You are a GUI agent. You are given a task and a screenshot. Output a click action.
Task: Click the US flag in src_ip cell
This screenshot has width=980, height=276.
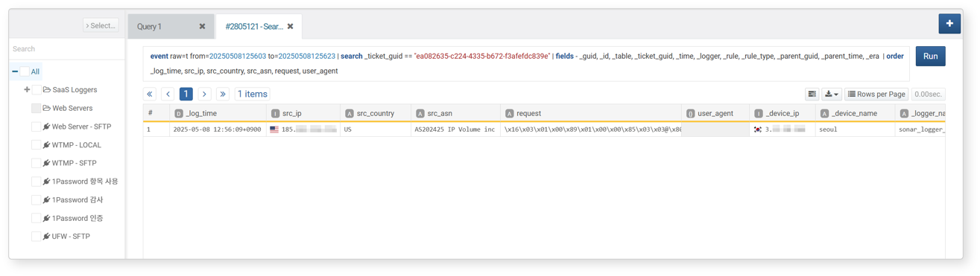[x=274, y=129]
